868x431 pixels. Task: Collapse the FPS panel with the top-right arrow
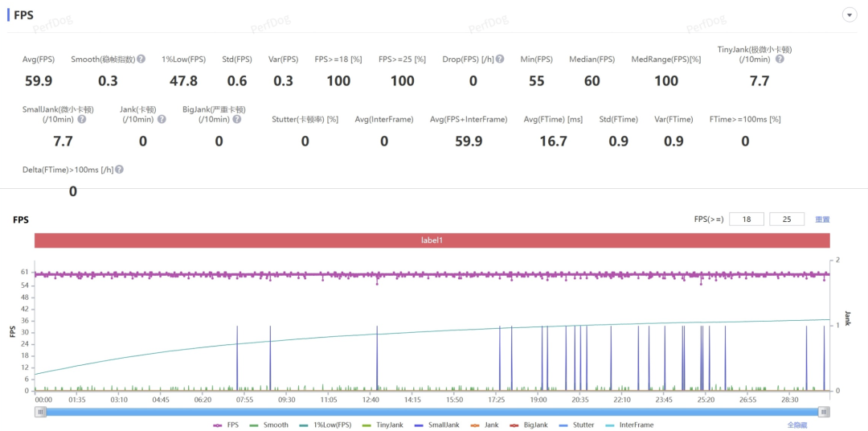(x=849, y=15)
